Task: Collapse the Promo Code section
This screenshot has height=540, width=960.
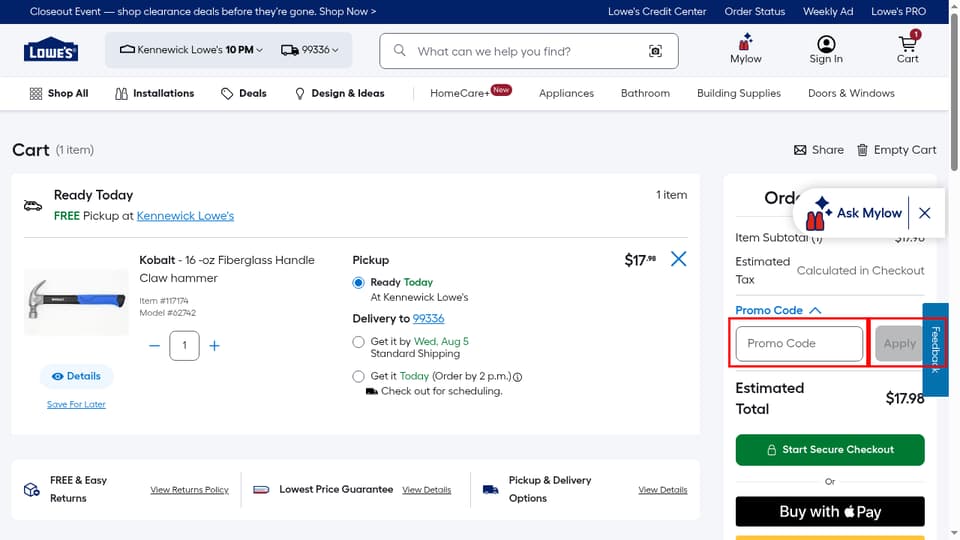Action: 778,310
